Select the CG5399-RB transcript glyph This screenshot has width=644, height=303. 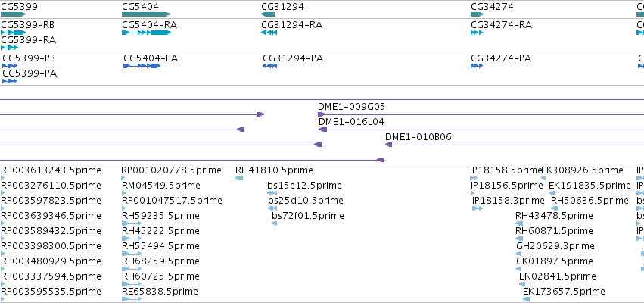[13, 33]
